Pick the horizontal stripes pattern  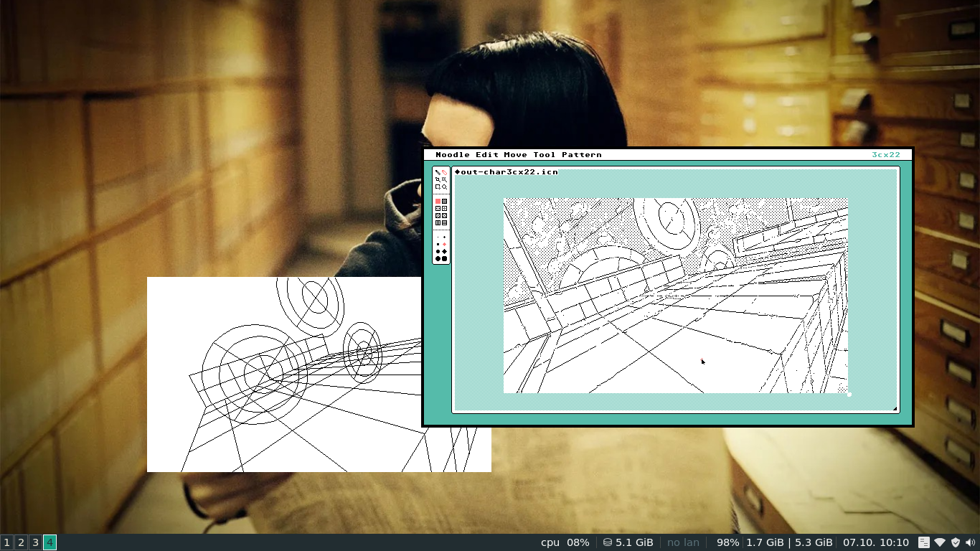(444, 222)
